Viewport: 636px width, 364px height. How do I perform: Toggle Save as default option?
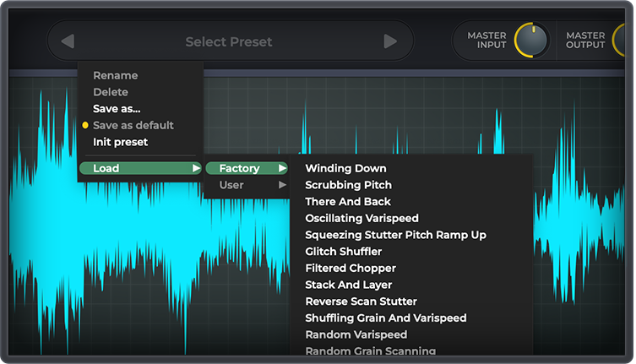133,125
